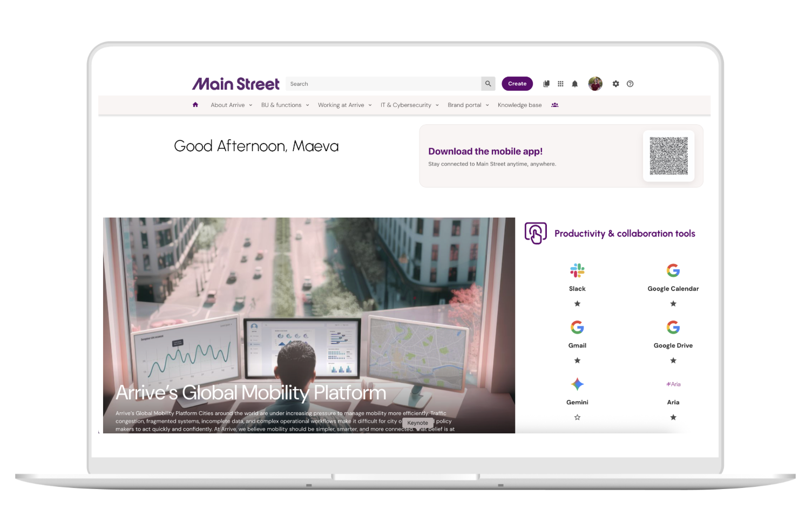The image size is (812, 516).
Task: Expand the Brand portal chevron
Action: pyautogui.click(x=487, y=105)
